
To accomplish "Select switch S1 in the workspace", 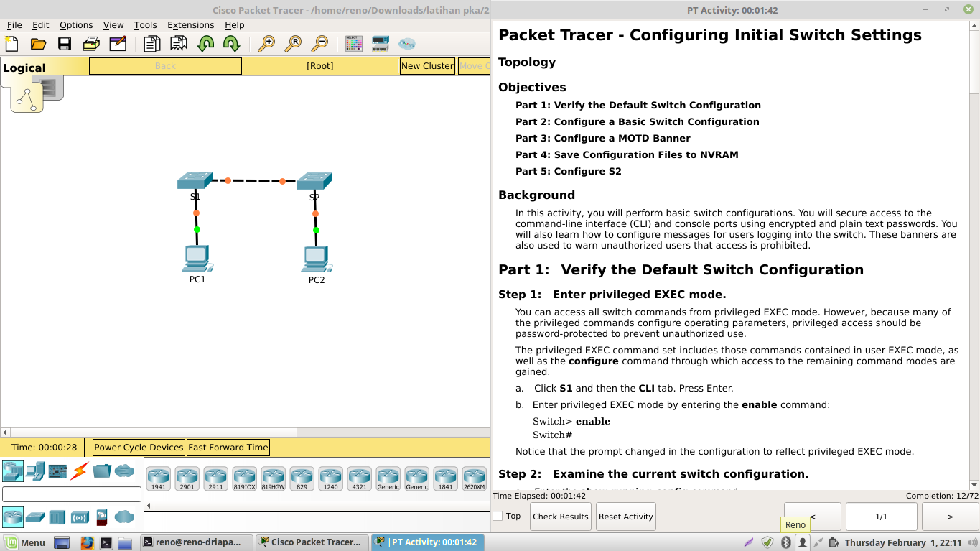I will coord(195,180).
